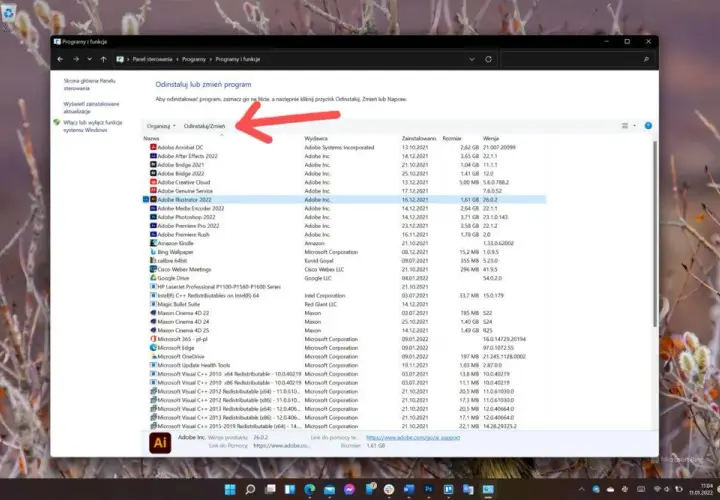The height and width of the screenshot is (500, 720).
Task: Open Wyświetl zainstalowane aktualizacje link
Action: (91, 107)
